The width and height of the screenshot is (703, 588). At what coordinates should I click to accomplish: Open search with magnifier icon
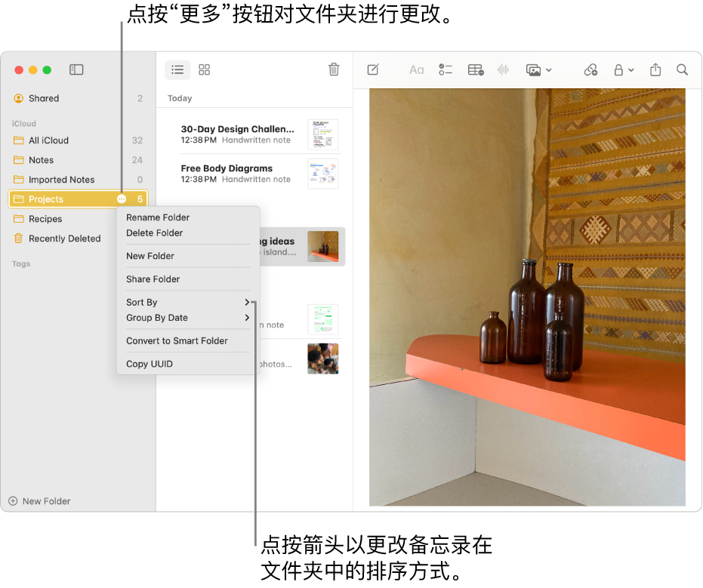point(682,69)
